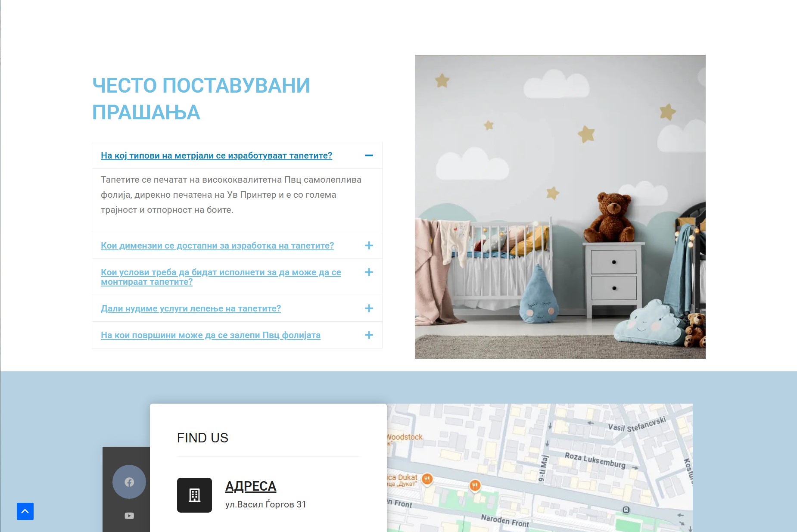Open the АДРЕСА link
This screenshot has height=532, width=797.
pos(250,486)
